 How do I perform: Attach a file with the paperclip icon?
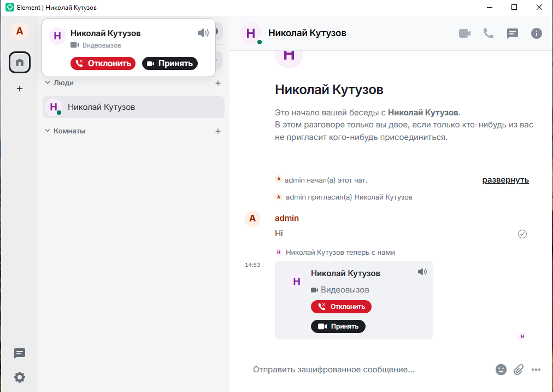pyautogui.click(x=519, y=370)
